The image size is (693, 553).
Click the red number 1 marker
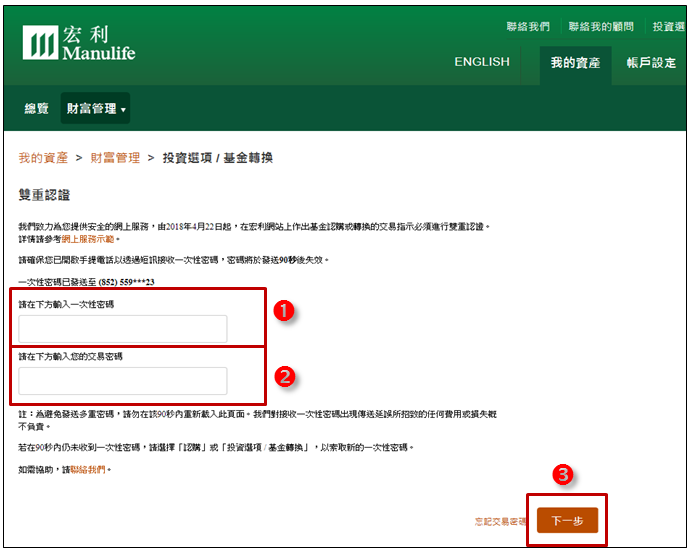click(283, 311)
